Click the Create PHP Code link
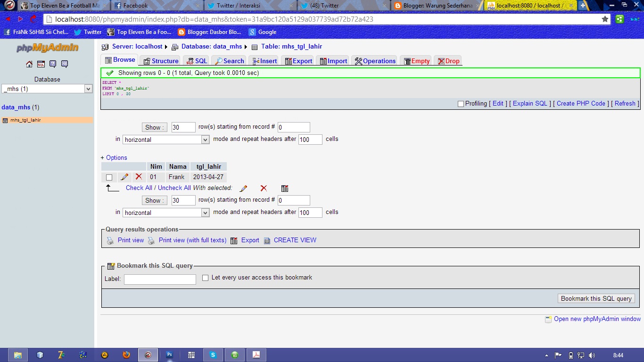The image size is (644, 362). (x=581, y=103)
